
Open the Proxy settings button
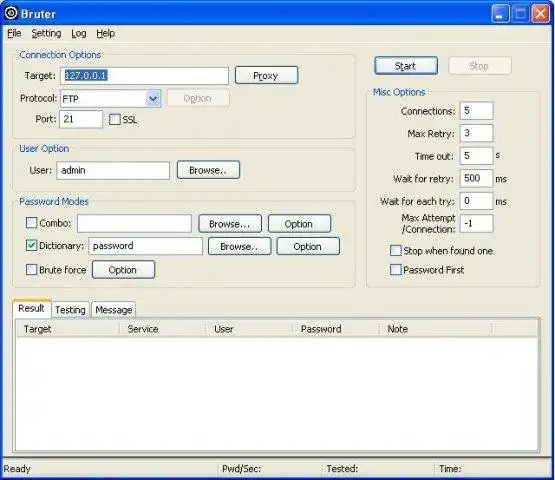pos(266,75)
